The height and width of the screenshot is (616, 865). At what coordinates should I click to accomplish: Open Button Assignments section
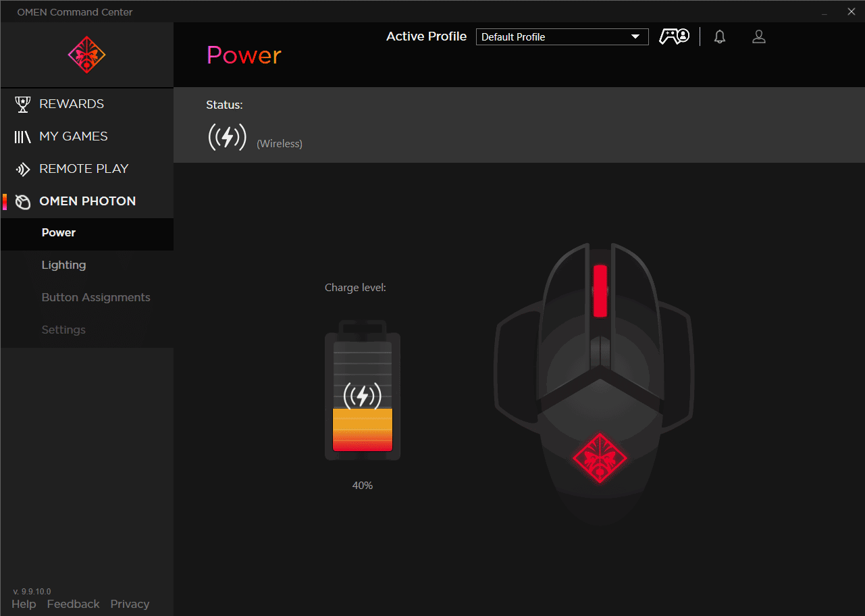tap(96, 297)
